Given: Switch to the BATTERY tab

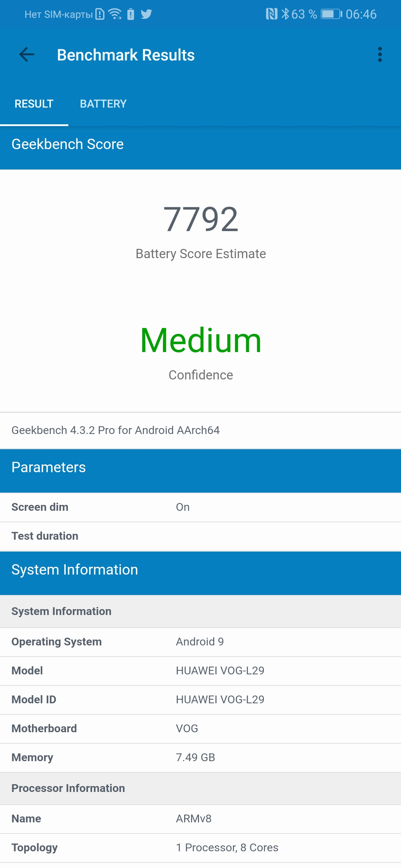Looking at the screenshot, I should pyautogui.click(x=103, y=104).
